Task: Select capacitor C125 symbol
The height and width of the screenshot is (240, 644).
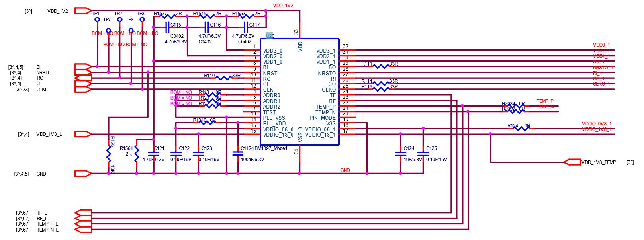Action: (423, 154)
